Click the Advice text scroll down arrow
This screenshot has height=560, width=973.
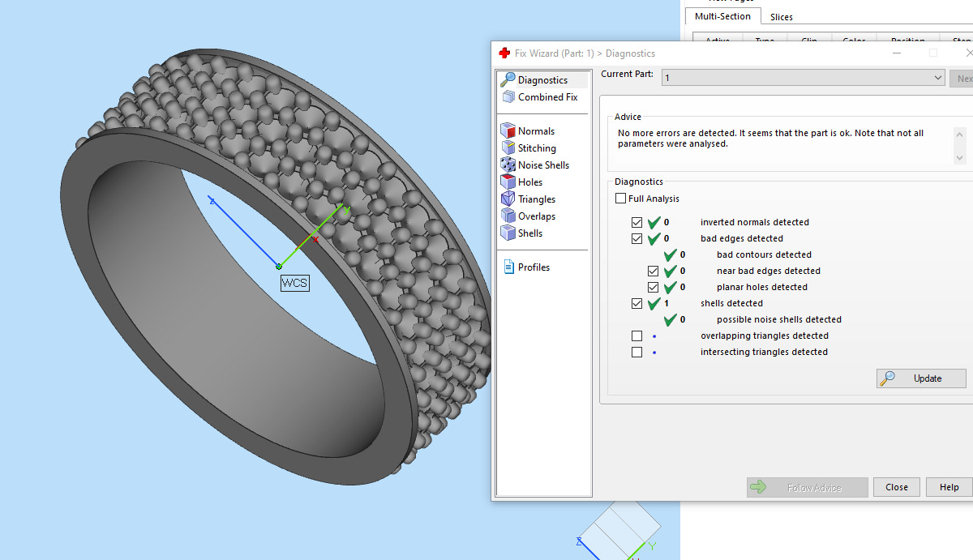[x=959, y=158]
